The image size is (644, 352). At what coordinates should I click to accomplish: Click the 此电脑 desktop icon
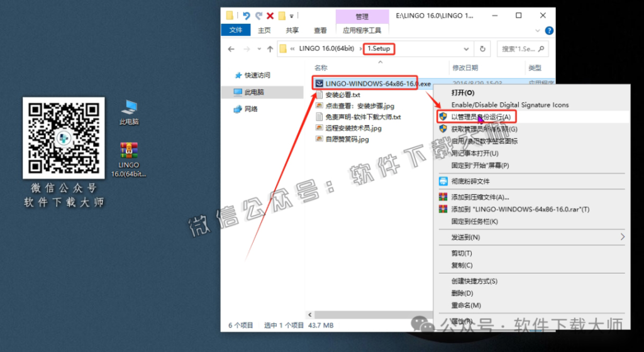[x=129, y=112]
